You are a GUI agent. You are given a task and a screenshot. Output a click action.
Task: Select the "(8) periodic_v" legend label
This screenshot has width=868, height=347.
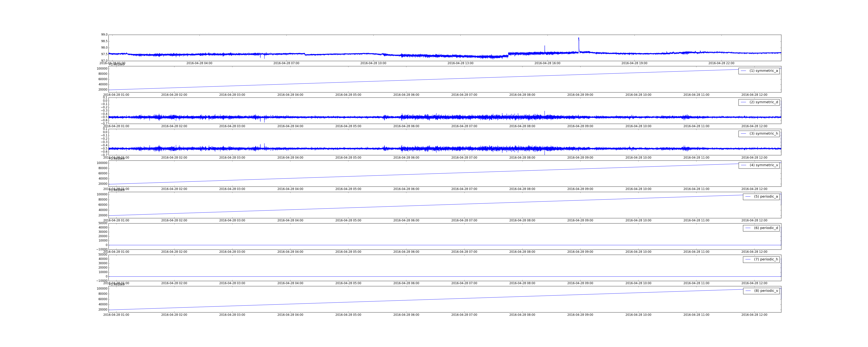[x=766, y=291]
